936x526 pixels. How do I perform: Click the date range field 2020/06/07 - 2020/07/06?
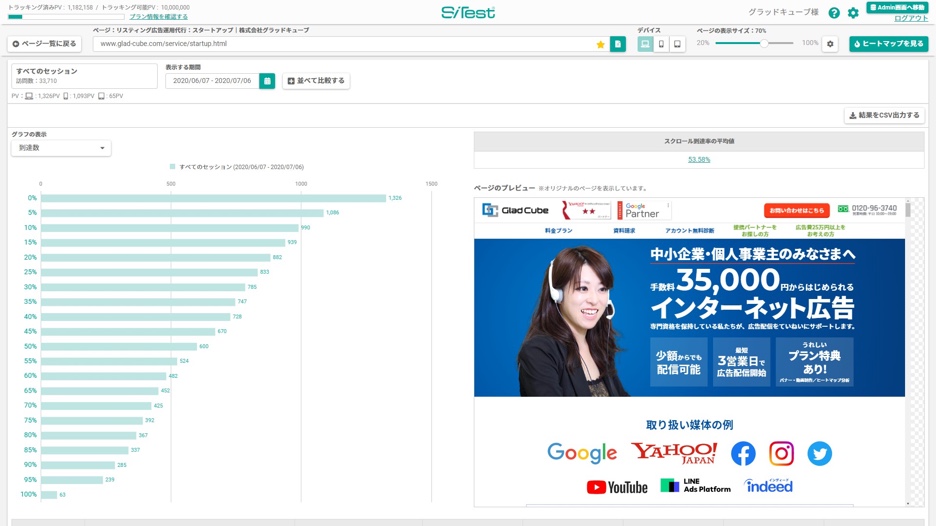(x=212, y=81)
